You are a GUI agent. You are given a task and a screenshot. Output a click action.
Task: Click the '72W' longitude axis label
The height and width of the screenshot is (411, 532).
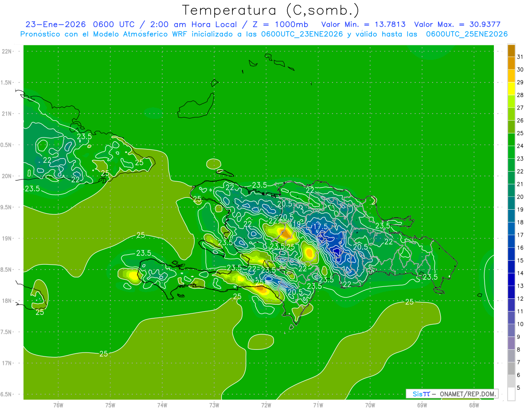pos(266,405)
